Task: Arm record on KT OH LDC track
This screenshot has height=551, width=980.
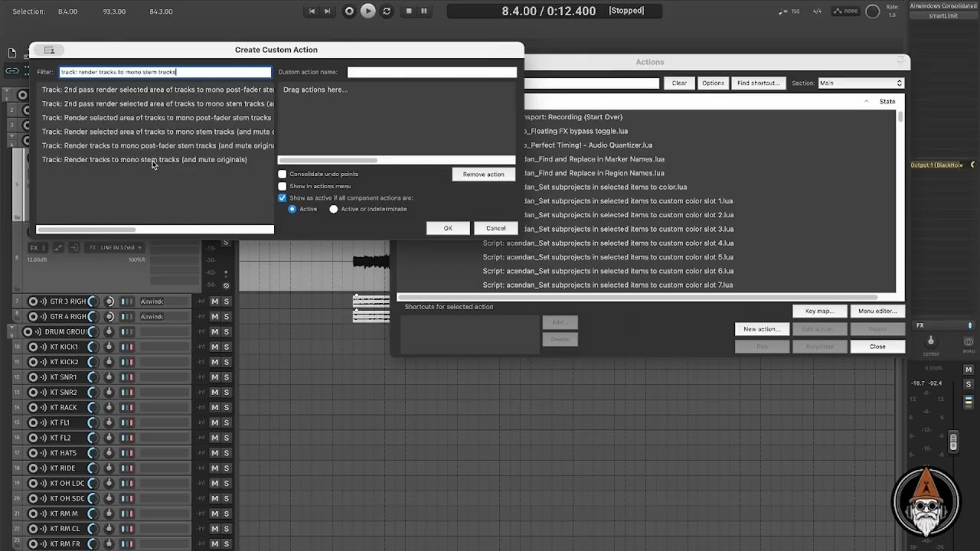Action: coord(33,484)
